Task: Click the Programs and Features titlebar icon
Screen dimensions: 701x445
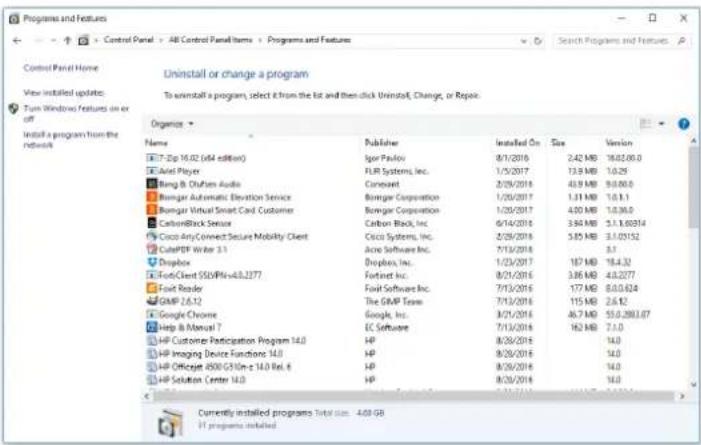Action: tap(14, 19)
